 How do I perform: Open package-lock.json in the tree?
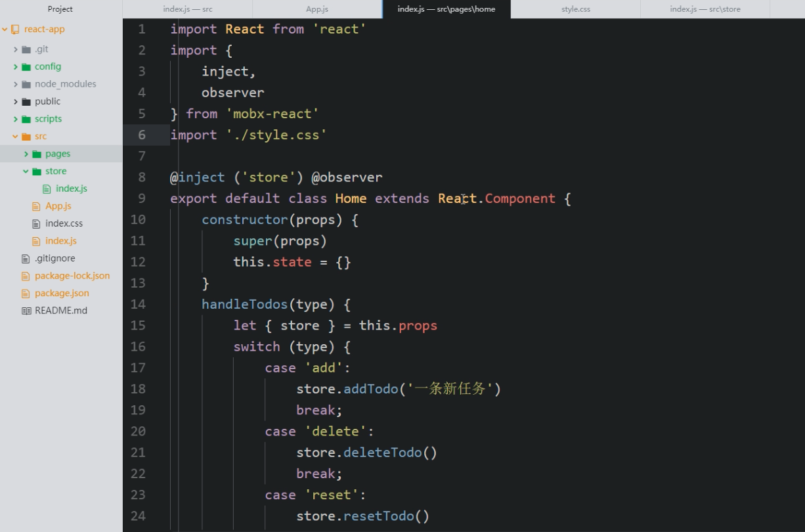point(72,276)
